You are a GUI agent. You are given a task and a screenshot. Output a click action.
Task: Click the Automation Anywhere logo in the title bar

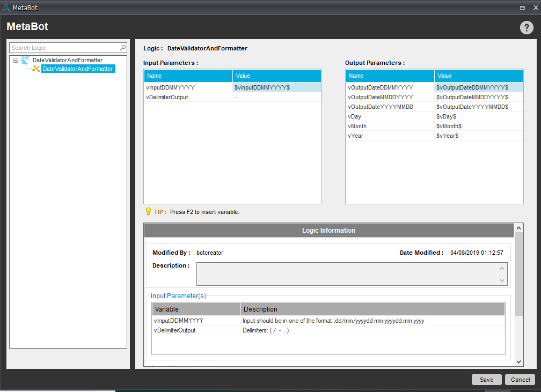pos(6,8)
